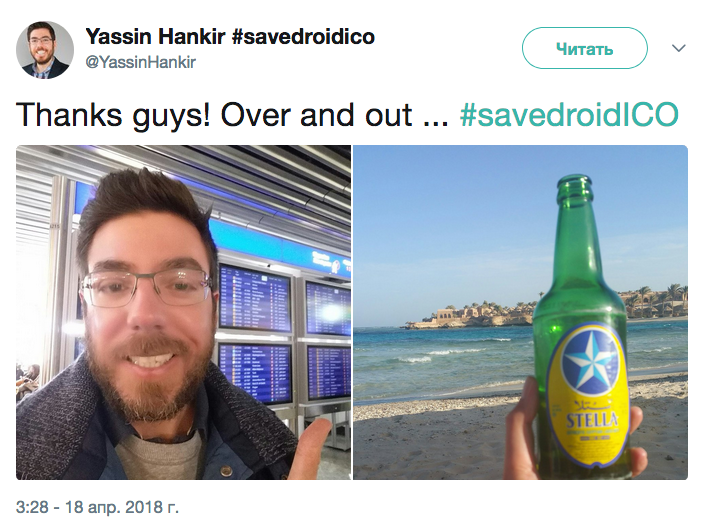Click the green bottle neck opening
715x526 pixels.
click(575, 181)
